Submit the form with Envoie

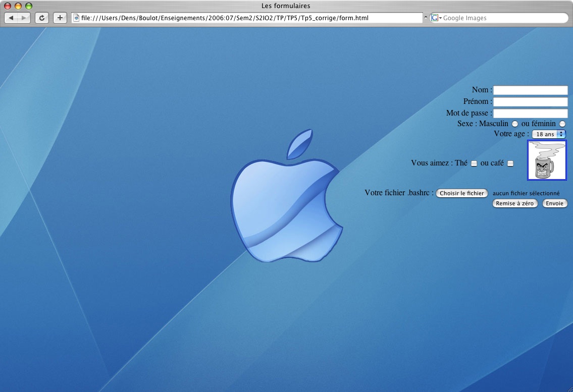(x=555, y=203)
